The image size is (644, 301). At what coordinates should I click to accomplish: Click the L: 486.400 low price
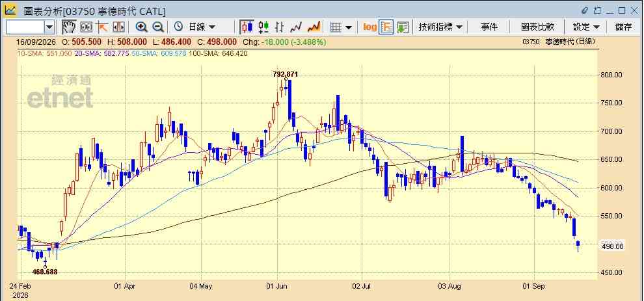[x=172, y=42]
